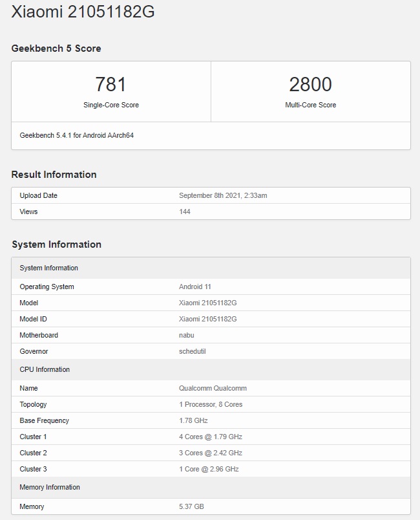Click the Qualcomm Qualcomm CPU name
This screenshot has width=420, height=520.
213,388
